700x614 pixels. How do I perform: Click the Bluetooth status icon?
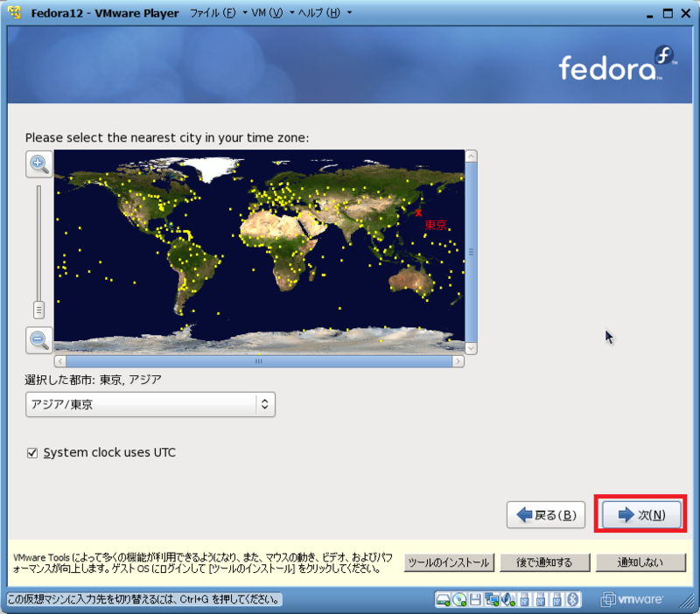[x=573, y=599]
